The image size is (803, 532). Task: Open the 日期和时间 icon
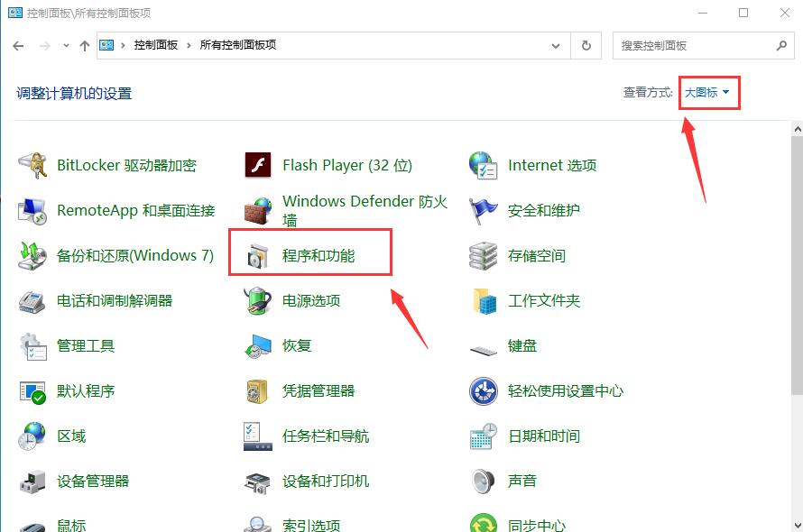coord(484,436)
